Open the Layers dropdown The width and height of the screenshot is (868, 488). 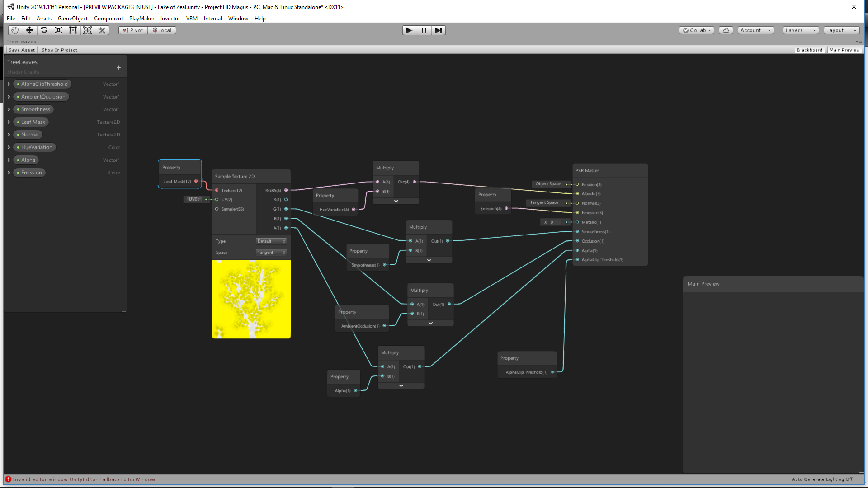point(800,30)
